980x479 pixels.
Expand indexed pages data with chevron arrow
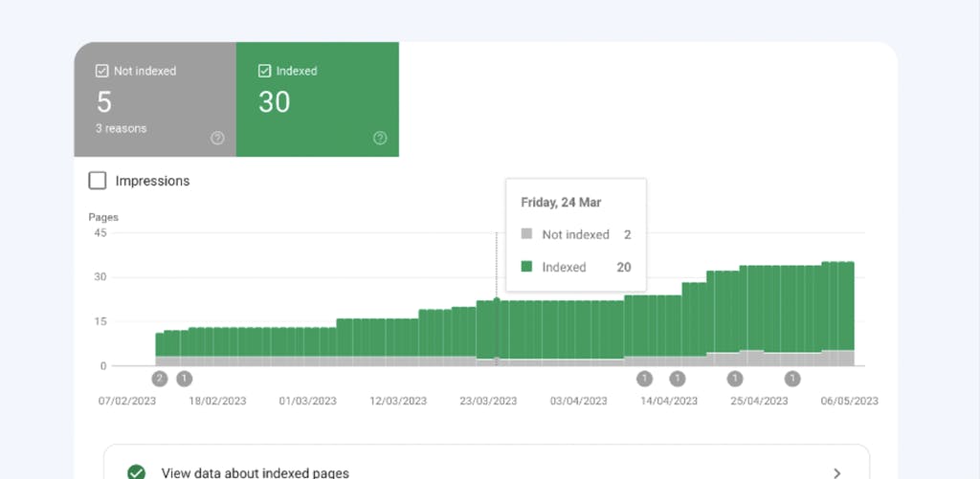[x=836, y=472]
